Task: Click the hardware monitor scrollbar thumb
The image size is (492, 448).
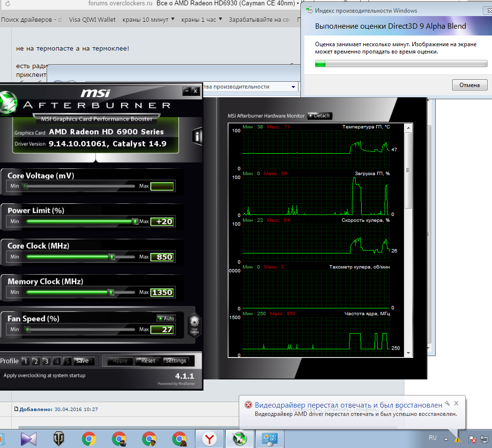Action: pos(408,170)
